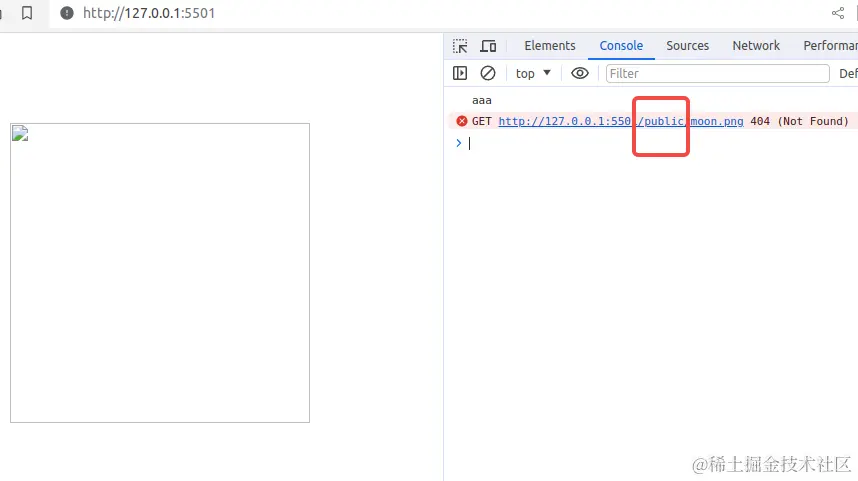
Task: Toggle the device toolbar icon
Action: tap(488, 46)
